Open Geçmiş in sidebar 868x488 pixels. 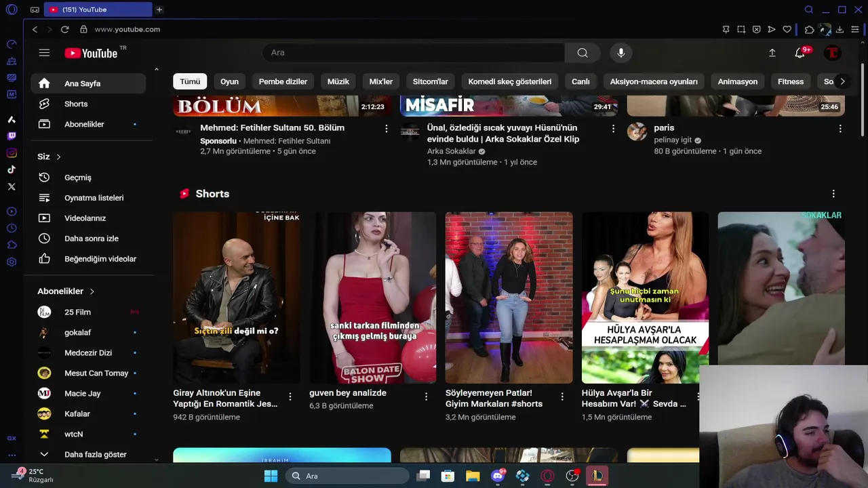(88, 178)
